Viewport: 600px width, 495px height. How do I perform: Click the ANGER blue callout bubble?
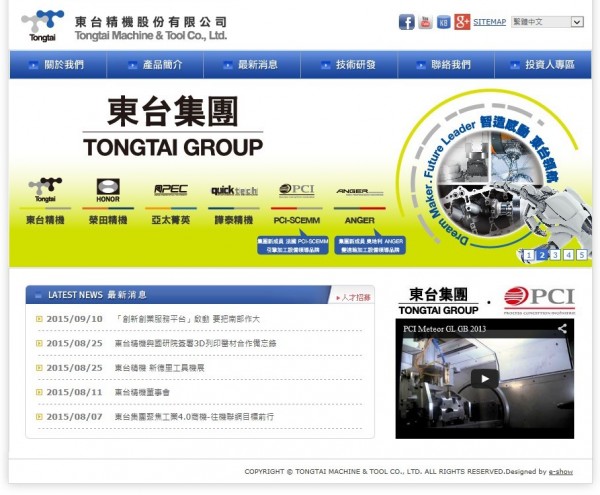coord(370,244)
